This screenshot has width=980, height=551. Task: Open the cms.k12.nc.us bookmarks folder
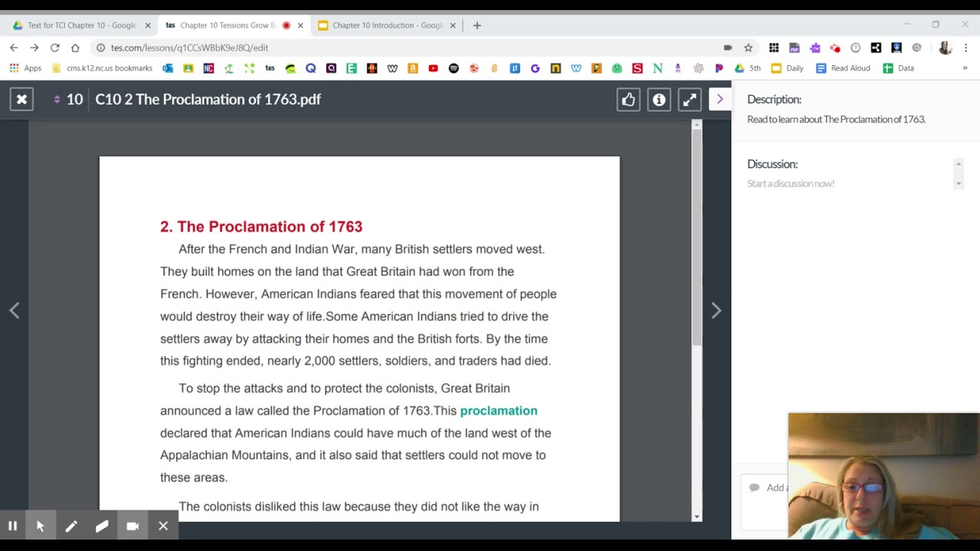click(x=102, y=68)
